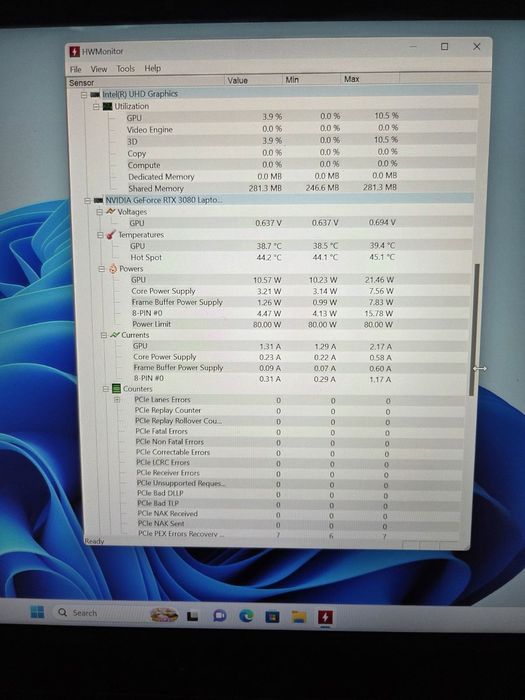
Task: Click the Intel UHD Graphics card icon
Action: click(x=95, y=95)
